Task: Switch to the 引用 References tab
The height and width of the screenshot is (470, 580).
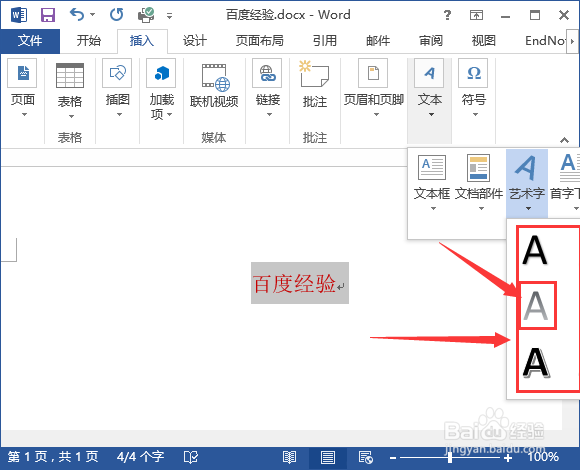Action: (x=325, y=41)
